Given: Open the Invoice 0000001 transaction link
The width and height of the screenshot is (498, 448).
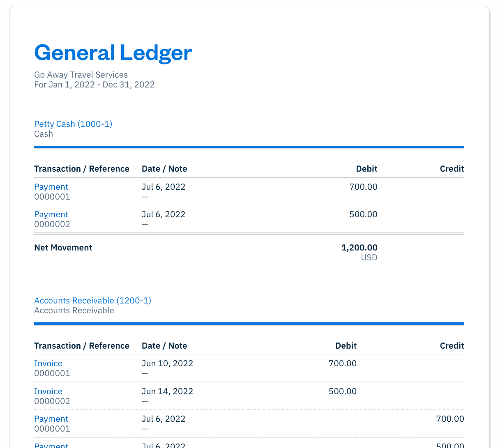Looking at the screenshot, I should pyautogui.click(x=48, y=363).
